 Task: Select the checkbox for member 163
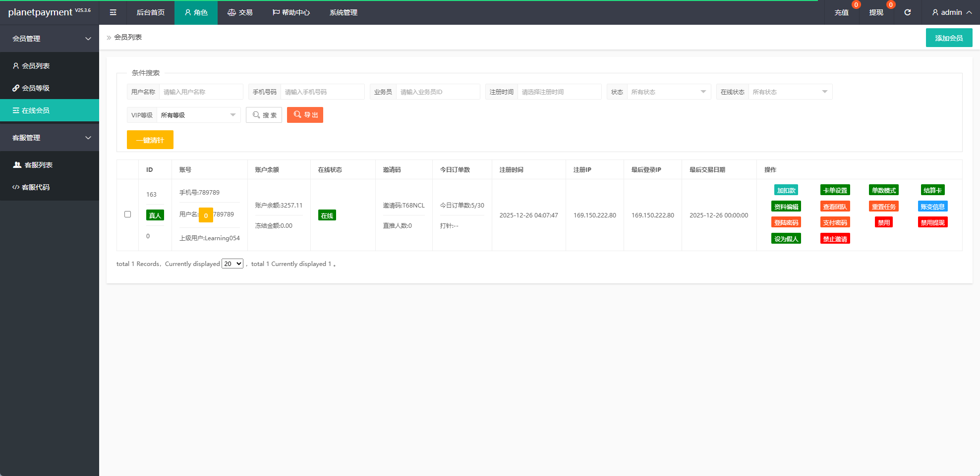pyautogui.click(x=127, y=214)
